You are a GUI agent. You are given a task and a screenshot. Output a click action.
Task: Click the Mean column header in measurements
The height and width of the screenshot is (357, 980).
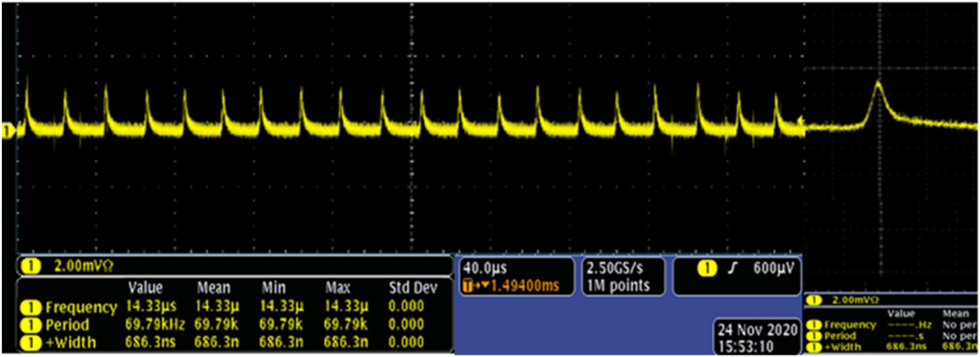pyautogui.click(x=213, y=288)
